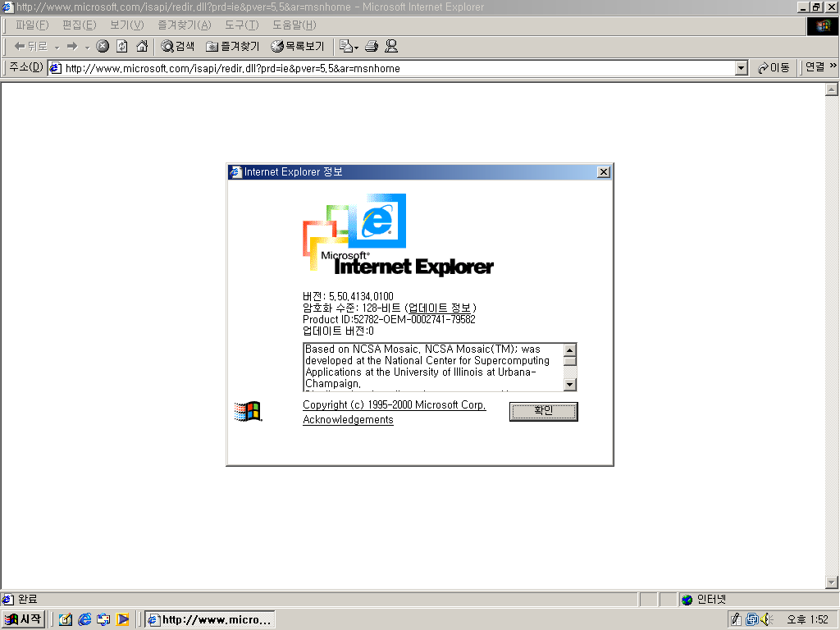Open the 파일(F) menu
Screen dimensions: 840x630
tap(32, 25)
